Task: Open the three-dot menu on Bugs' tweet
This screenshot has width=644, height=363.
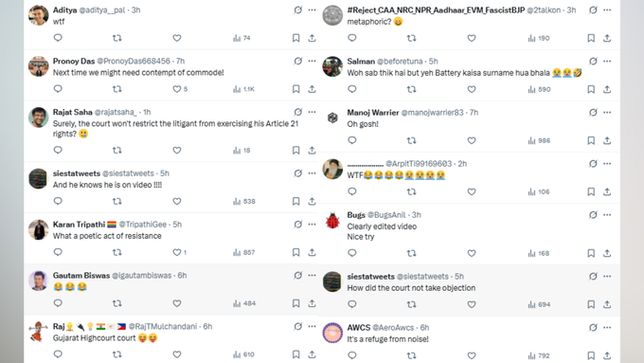Action: pos(607,214)
